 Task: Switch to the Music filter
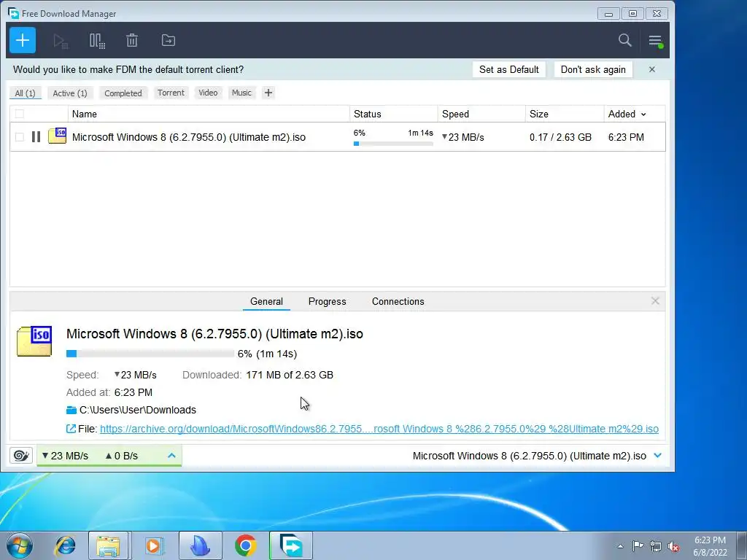pos(241,93)
